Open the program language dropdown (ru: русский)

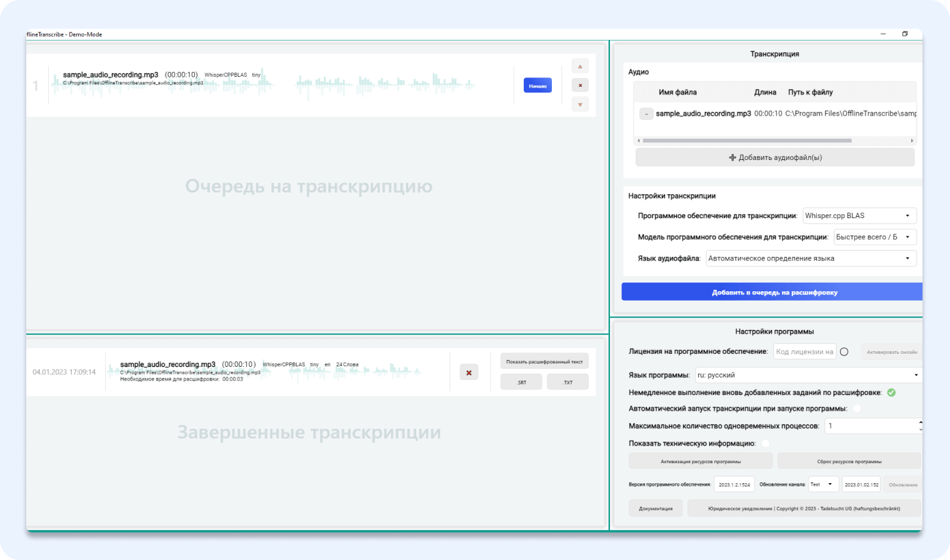click(x=809, y=375)
